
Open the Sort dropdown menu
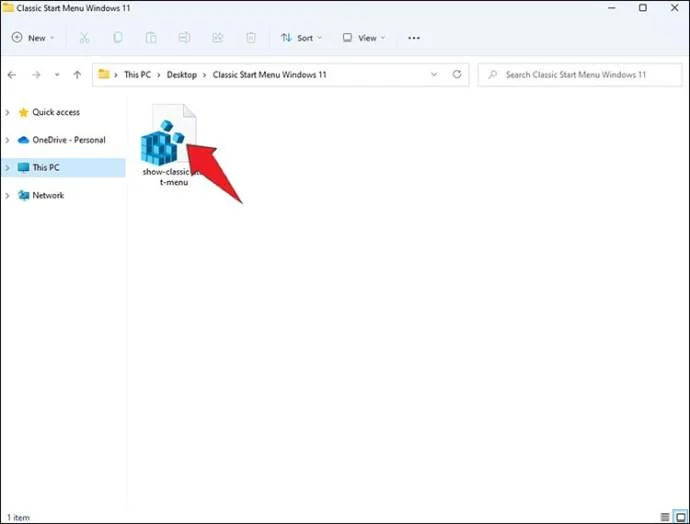click(x=302, y=38)
